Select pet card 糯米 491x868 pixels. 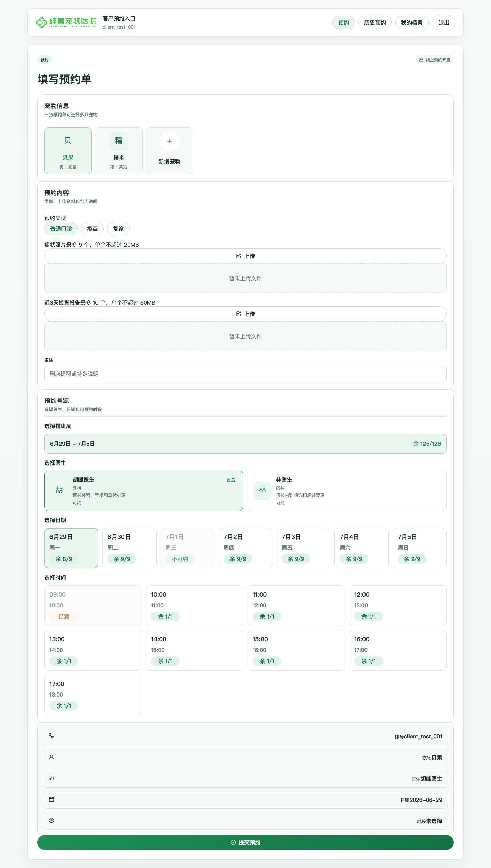(119, 151)
